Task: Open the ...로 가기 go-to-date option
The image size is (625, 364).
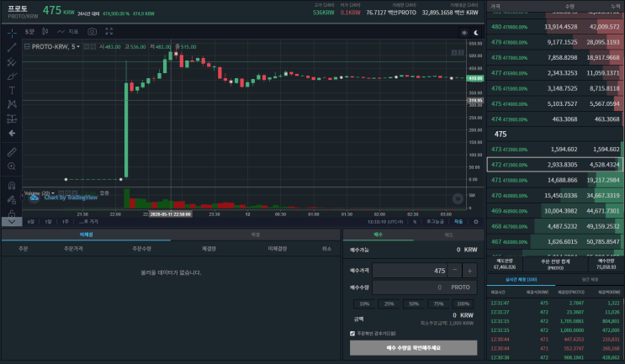Action: click(88, 222)
